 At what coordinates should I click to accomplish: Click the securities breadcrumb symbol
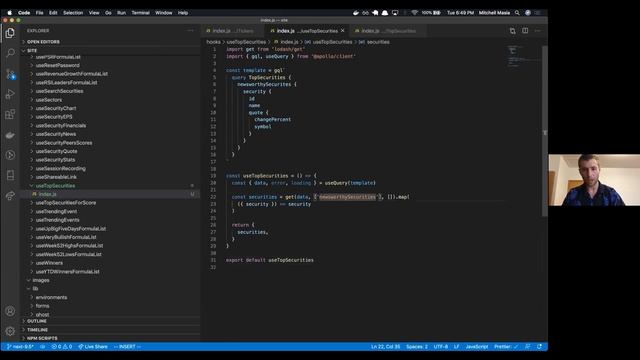pos(378,42)
